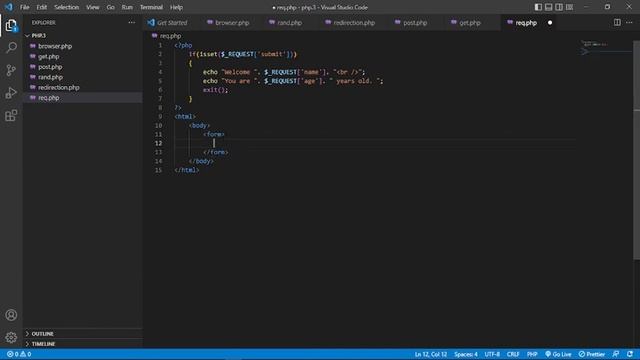Toggle the Secondary Side Bar layout icon

[559, 7]
